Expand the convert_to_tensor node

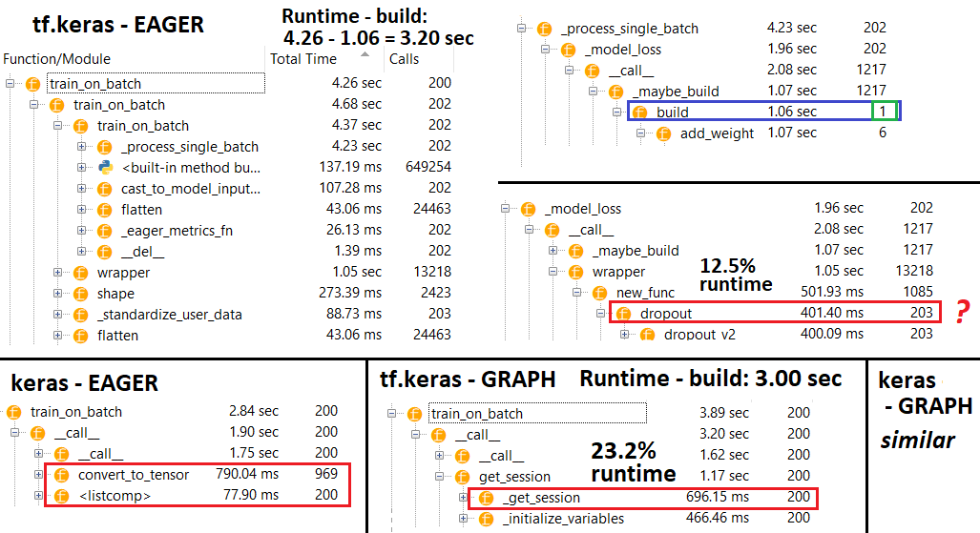[39, 475]
